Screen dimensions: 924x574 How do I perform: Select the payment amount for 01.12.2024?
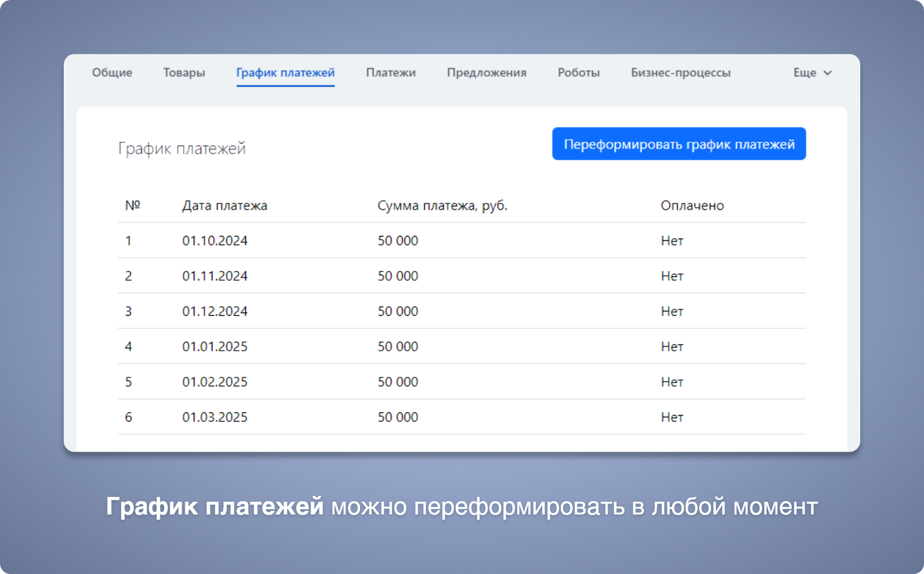point(398,311)
